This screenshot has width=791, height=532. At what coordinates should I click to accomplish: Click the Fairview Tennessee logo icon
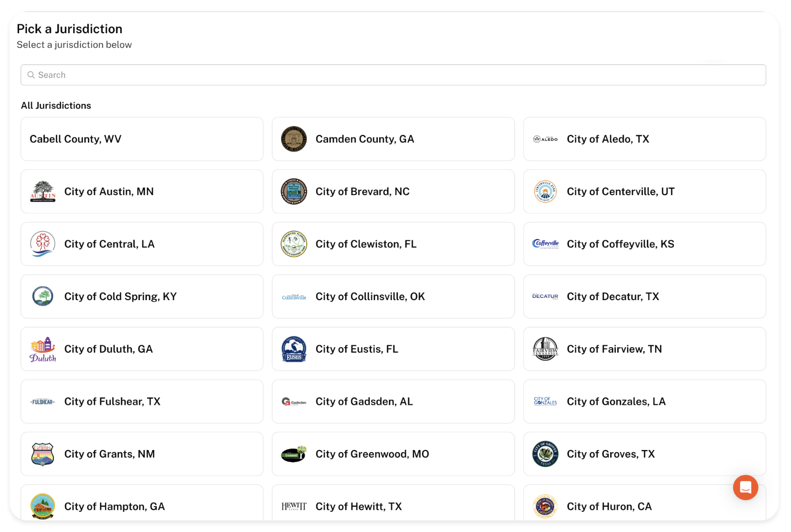(x=545, y=349)
